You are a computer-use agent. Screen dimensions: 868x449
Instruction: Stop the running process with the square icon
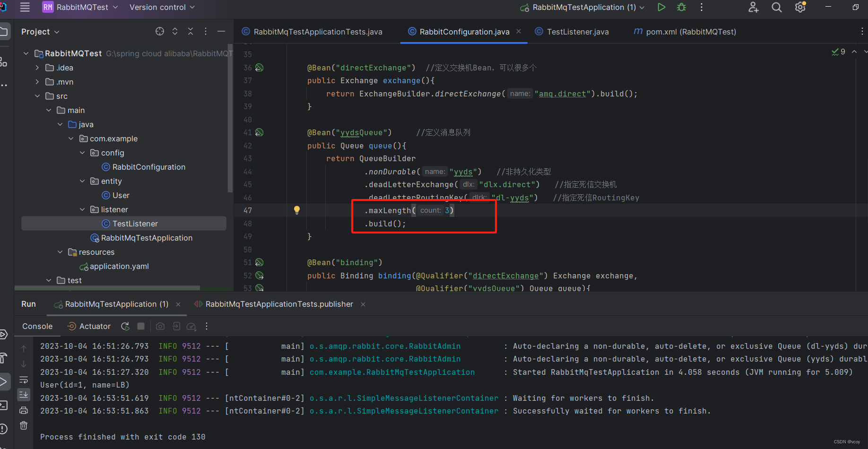click(141, 326)
